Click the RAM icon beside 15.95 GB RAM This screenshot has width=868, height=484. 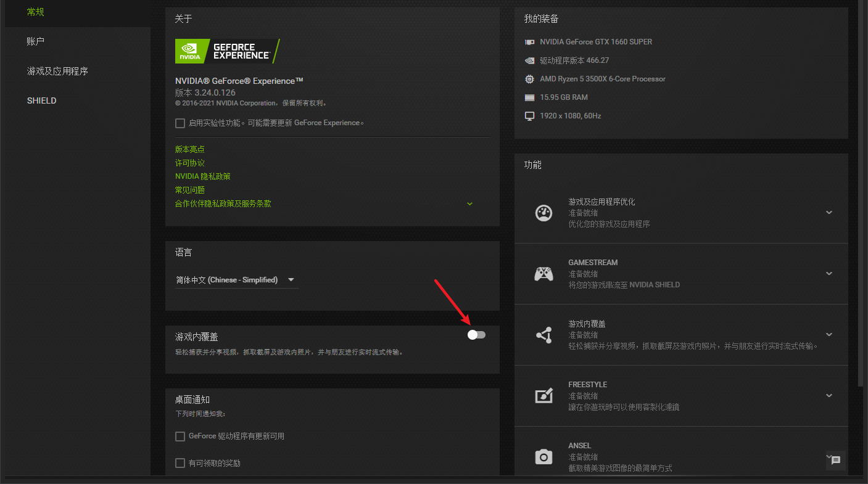(x=529, y=97)
